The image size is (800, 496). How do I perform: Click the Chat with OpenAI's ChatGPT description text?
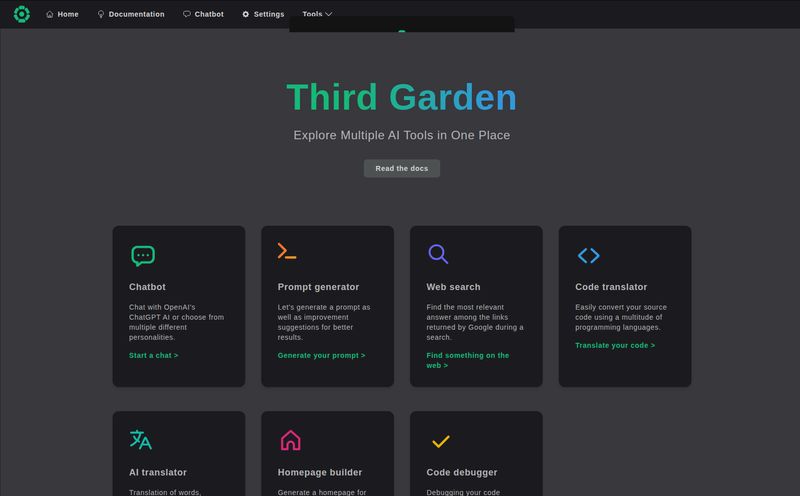pos(177,322)
